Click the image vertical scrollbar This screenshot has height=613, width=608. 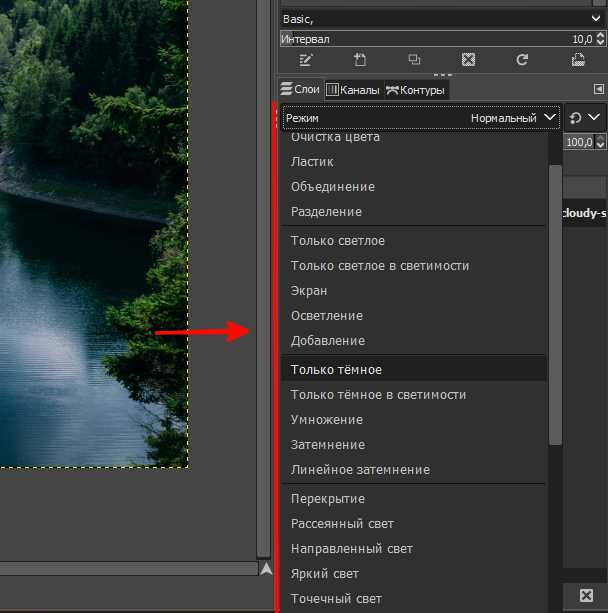(264, 278)
